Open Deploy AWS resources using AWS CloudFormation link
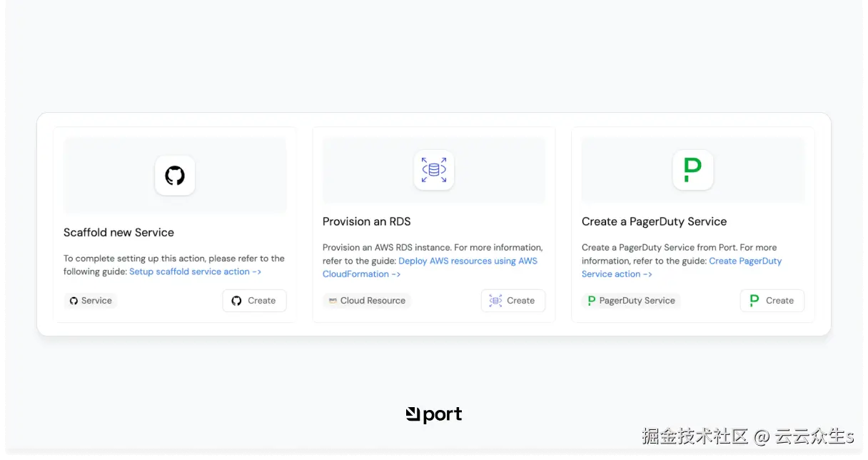Image resolution: width=868 pixels, height=460 pixels. (430, 267)
